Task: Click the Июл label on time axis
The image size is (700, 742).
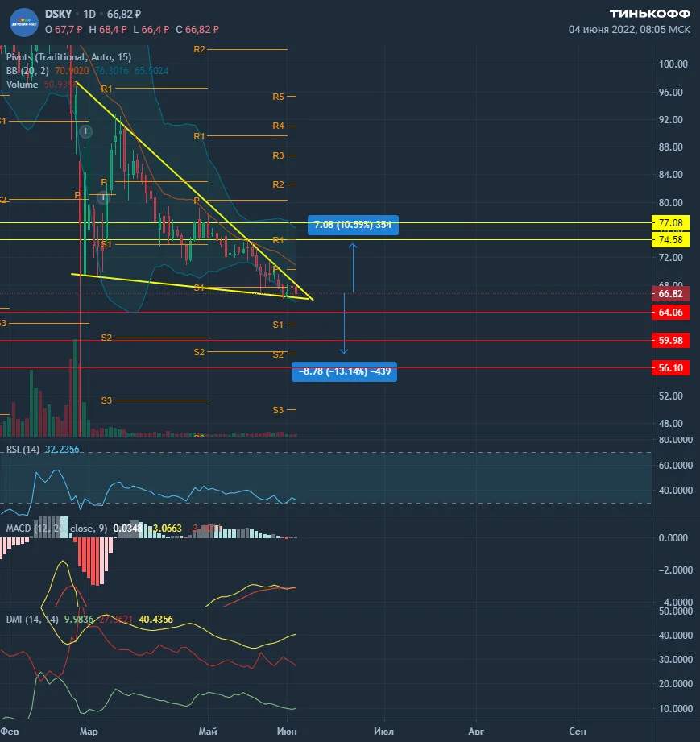Action: [x=384, y=731]
